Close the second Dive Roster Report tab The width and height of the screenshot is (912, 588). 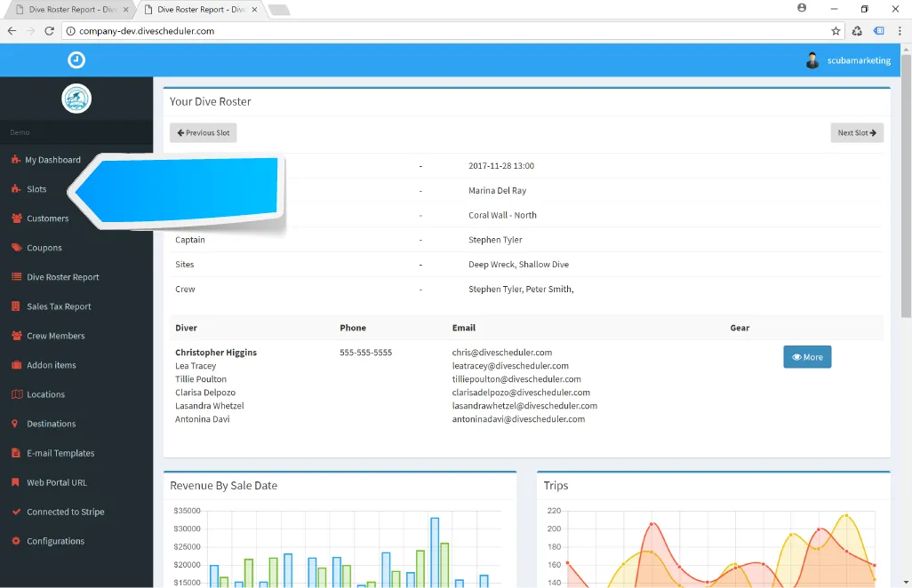(254, 9)
